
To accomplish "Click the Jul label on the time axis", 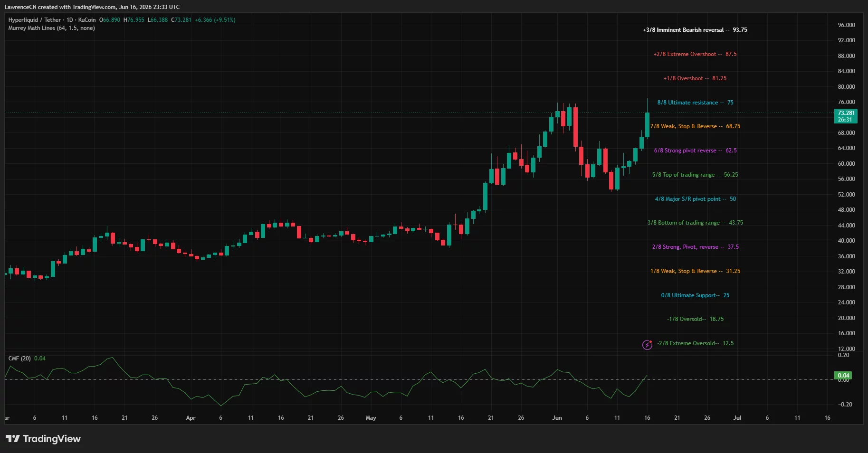I will (x=737, y=418).
